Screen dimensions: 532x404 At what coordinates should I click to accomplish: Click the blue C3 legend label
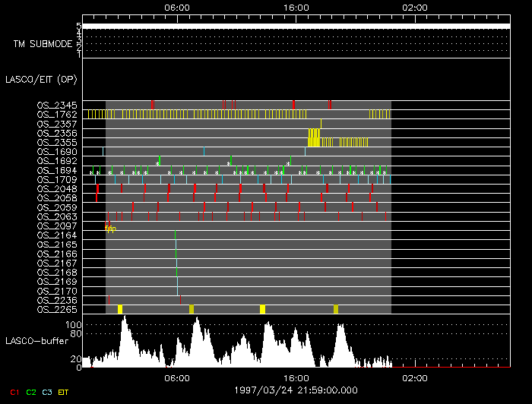[x=47, y=392]
